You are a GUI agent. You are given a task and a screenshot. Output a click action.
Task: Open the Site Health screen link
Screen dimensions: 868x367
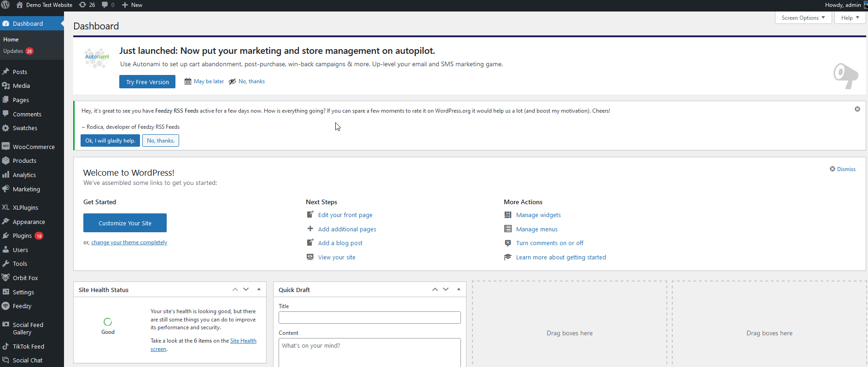tap(243, 341)
